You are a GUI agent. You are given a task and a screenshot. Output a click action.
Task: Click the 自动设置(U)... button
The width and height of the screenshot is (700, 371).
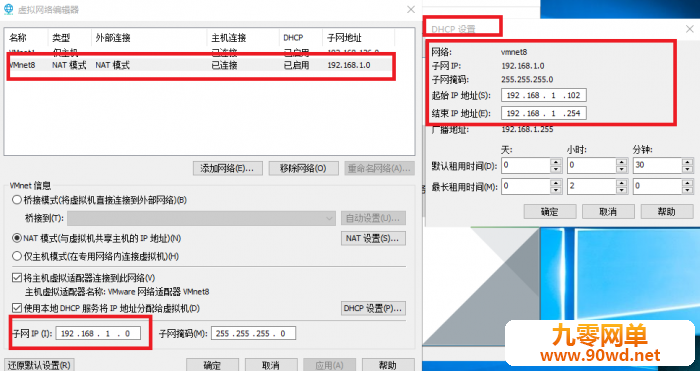pyautogui.click(x=373, y=218)
